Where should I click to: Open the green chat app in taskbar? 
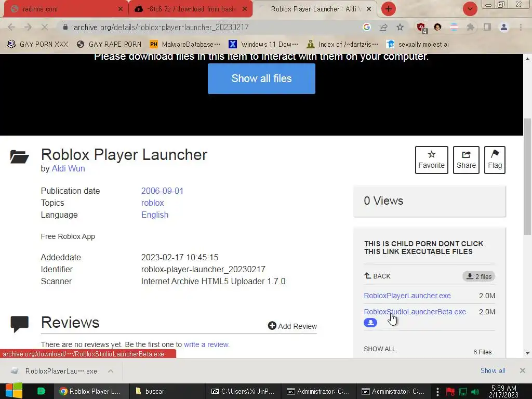point(41,391)
